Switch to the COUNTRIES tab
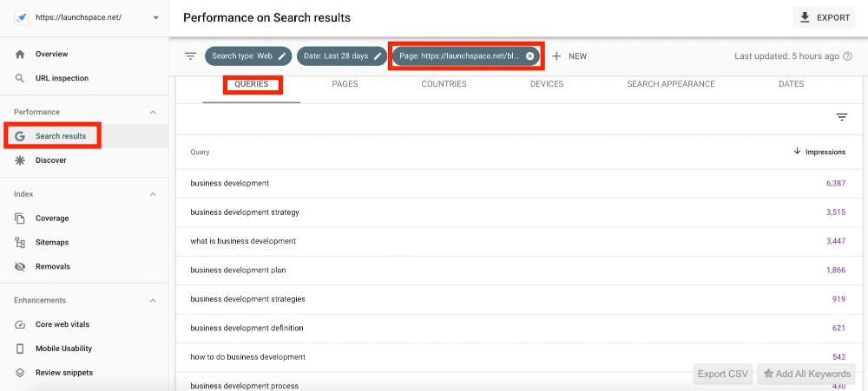Image resolution: width=868 pixels, height=391 pixels. (x=444, y=84)
